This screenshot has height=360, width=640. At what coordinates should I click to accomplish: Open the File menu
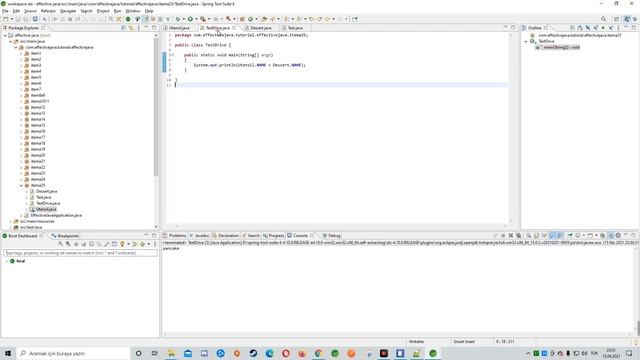[x=5, y=11]
